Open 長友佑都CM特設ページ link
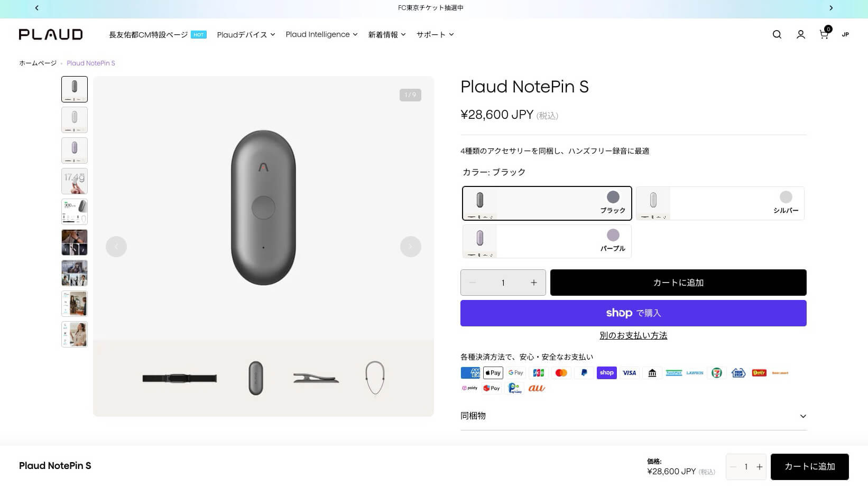 coord(149,35)
